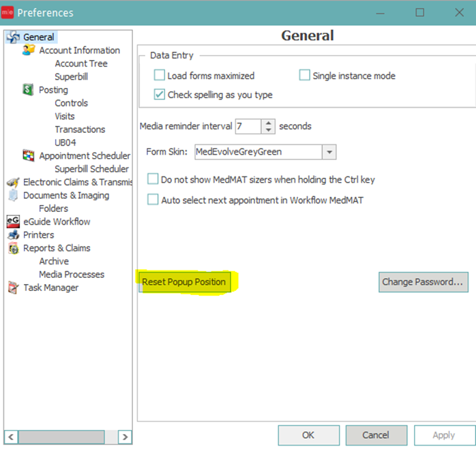Select Superbill under Account Information
Viewport: 476px width, 449px height.
[71, 77]
